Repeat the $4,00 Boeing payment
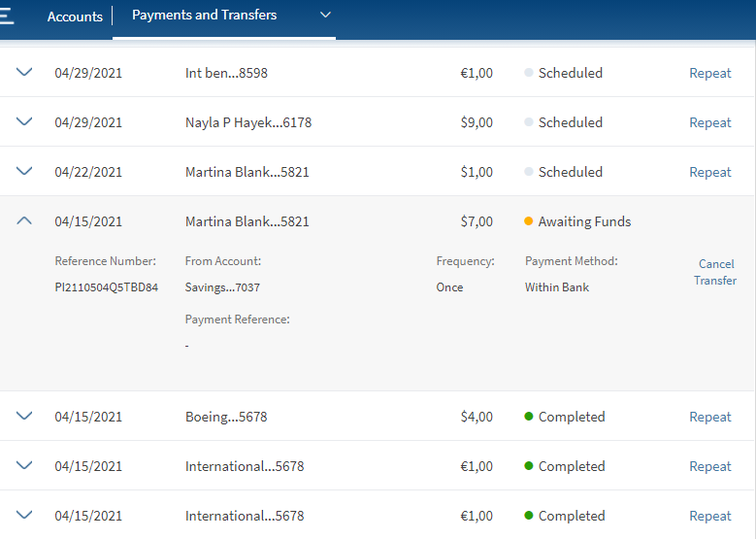Viewport: 756px width, 539px height. tap(709, 418)
